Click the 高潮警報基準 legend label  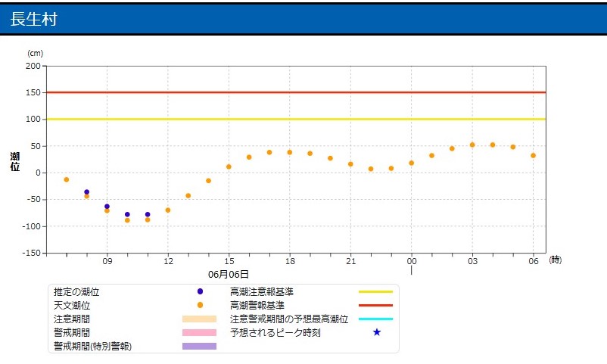tap(257, 305)
